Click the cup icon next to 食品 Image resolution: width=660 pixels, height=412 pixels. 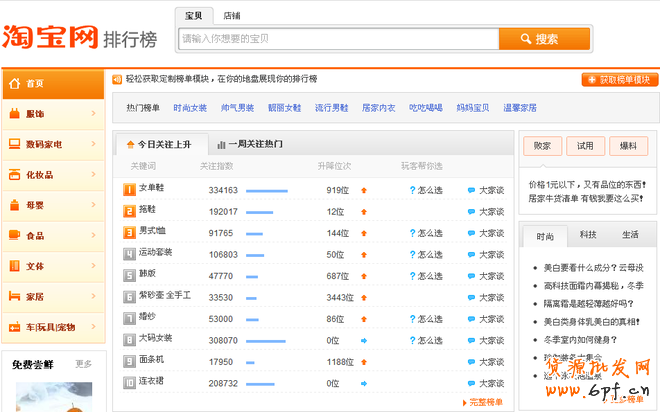click(x=14, y=235)
